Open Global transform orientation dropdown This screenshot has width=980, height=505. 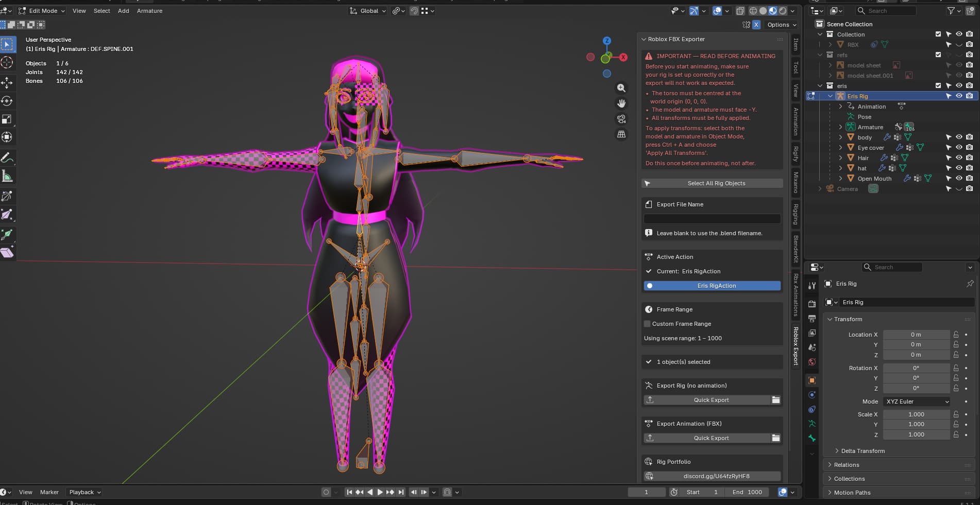click(x=368, y=11)
